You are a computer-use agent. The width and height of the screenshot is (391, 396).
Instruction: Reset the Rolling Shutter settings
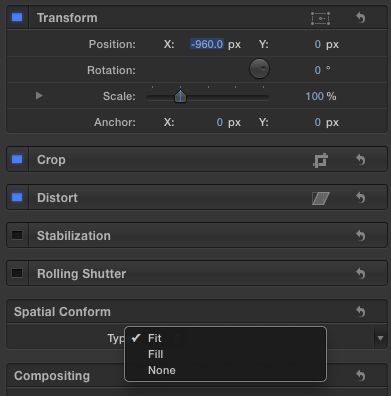(x=360, y=274)
